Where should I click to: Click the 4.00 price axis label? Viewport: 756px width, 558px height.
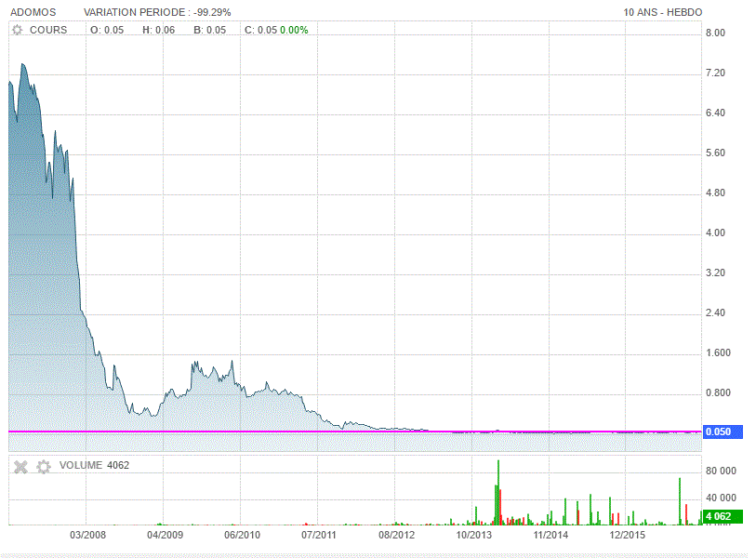point(715,232)
